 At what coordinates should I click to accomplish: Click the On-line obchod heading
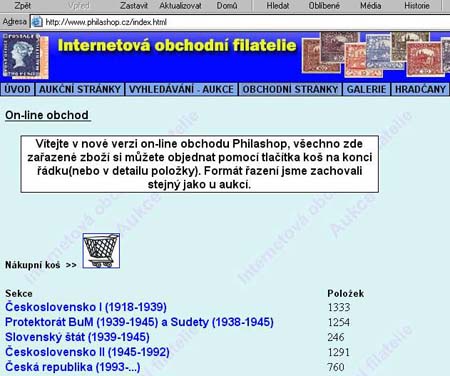47,115
